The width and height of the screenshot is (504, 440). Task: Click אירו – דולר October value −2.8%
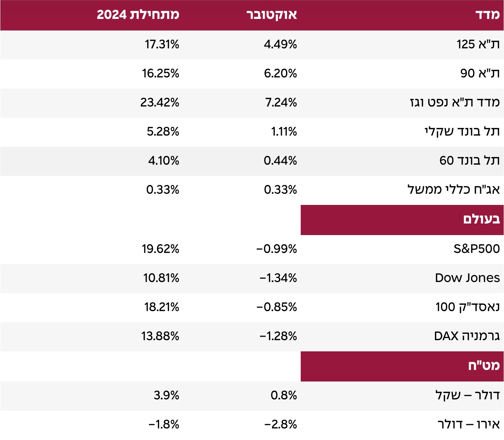tap(280, 425)
